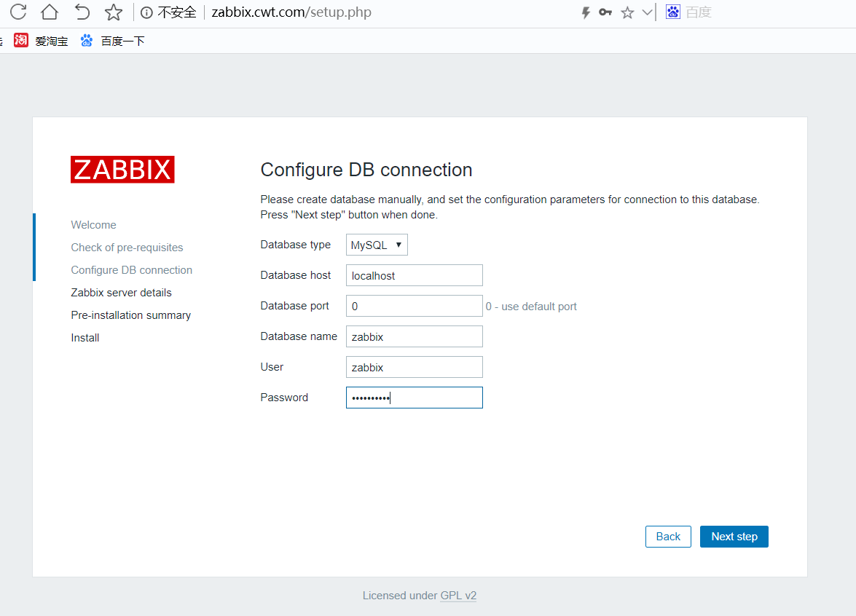
Task: Click the address bar URL zabbix.cwt.com/setup.php
Action: pyautogui.click(x=291, y=12)
